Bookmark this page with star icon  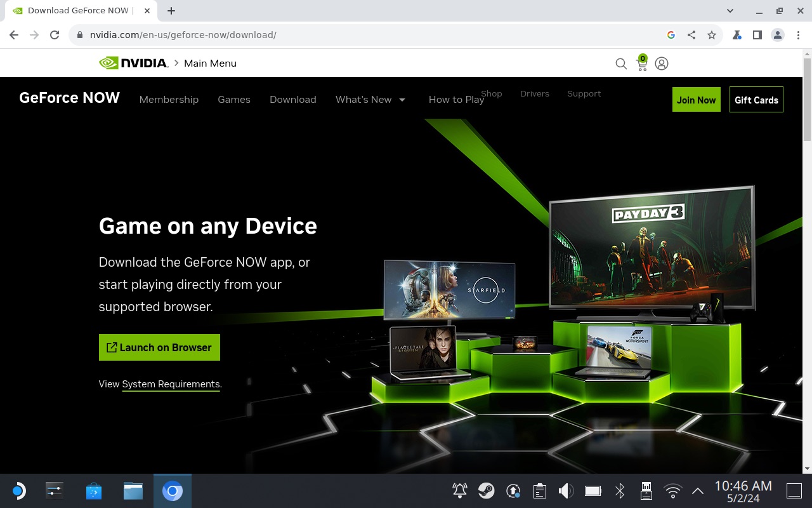pos(712,35)
